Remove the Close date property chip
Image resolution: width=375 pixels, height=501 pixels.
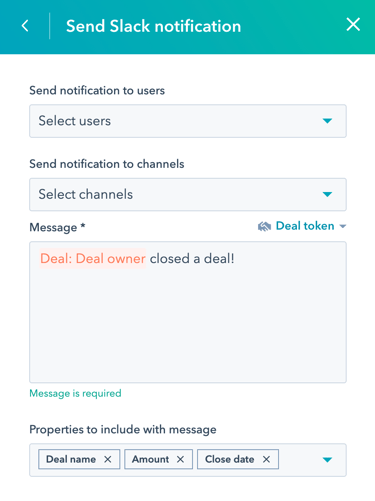pyautogui.click(x=266, y=459)
